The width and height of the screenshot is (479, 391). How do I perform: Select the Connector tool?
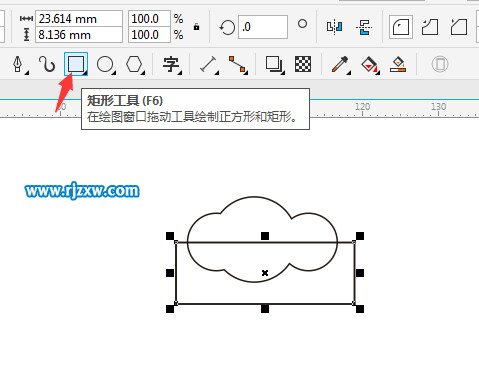click(x=237, y=64)
